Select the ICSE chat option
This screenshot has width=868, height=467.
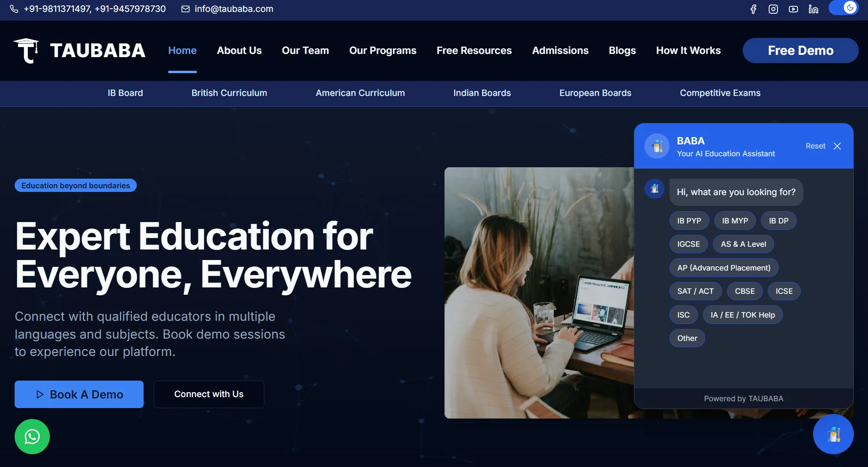click(784, 291)
